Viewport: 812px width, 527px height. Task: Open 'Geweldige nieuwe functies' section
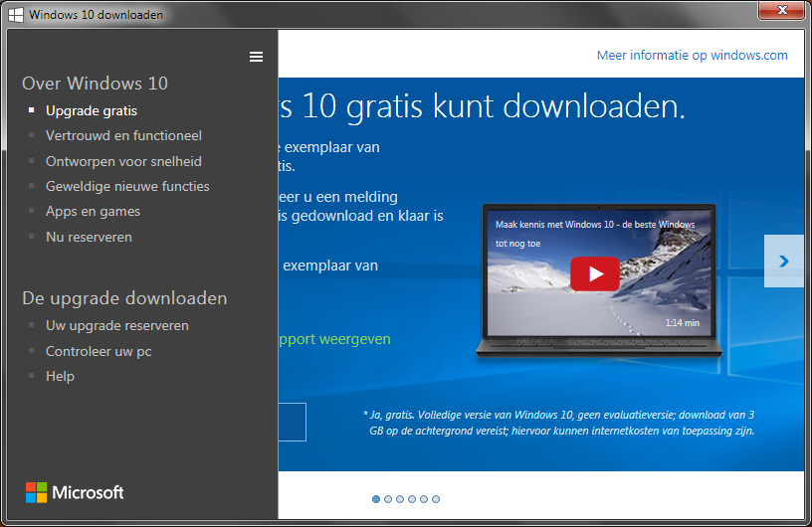tap(127, 186)
